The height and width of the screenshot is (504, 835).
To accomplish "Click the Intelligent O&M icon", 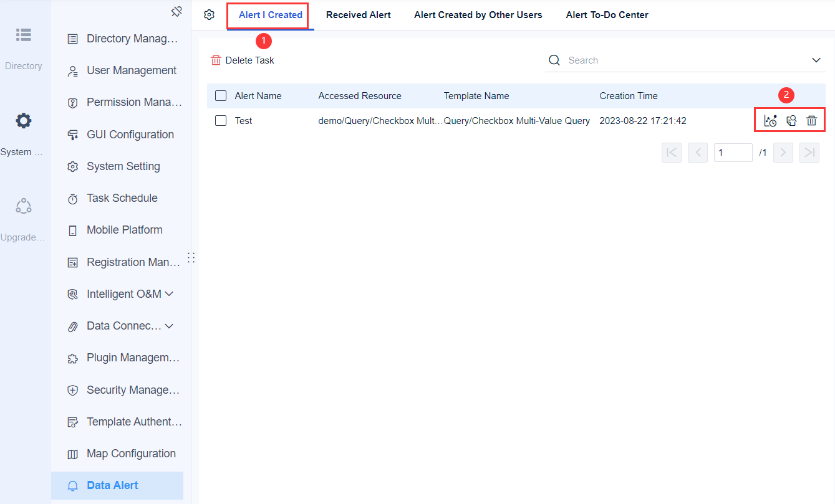I will coord(73,295).
